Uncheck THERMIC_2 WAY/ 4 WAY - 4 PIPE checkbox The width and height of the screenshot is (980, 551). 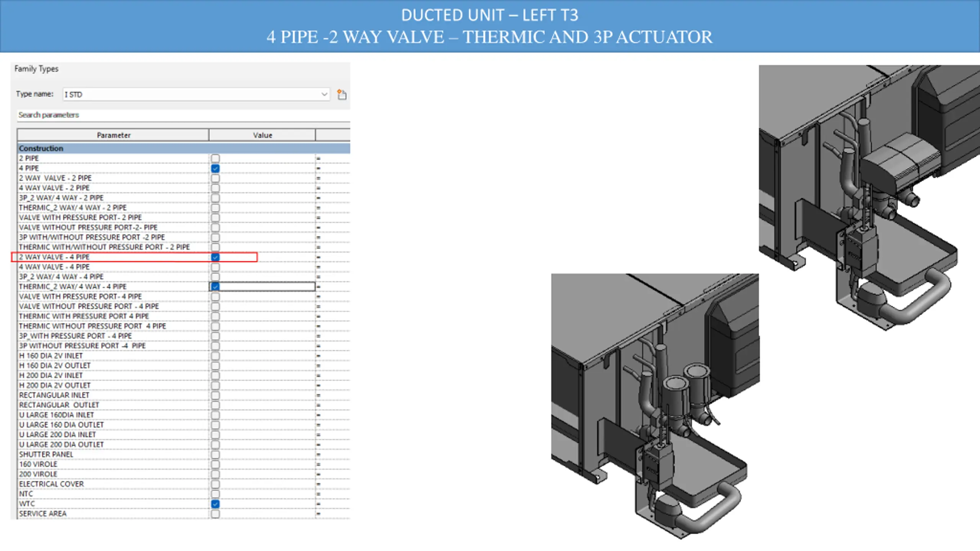(216, 287)
